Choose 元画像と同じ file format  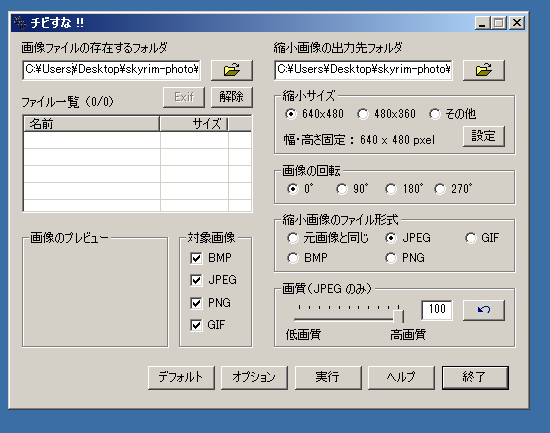(328, 238)
